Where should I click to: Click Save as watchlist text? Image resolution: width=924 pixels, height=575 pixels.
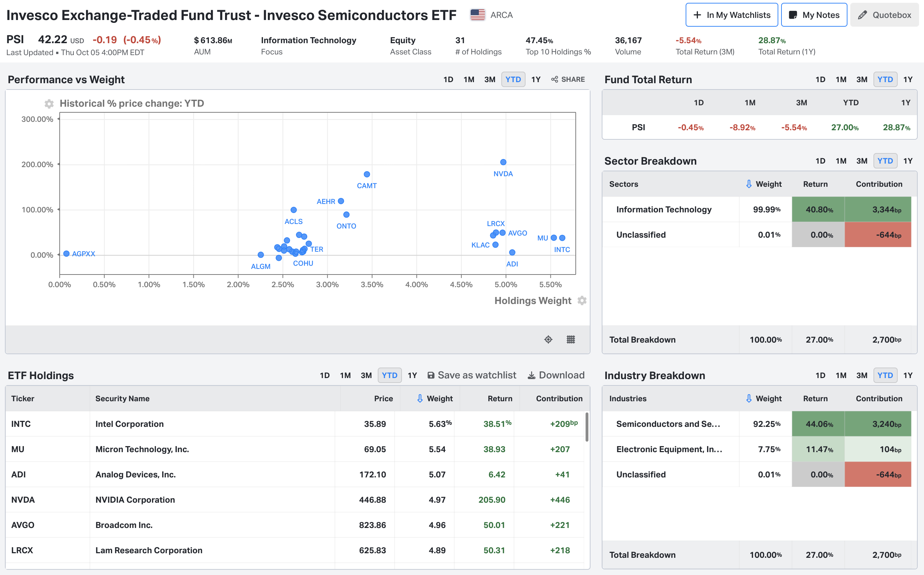pyautogui.click(x=477, y=375)
